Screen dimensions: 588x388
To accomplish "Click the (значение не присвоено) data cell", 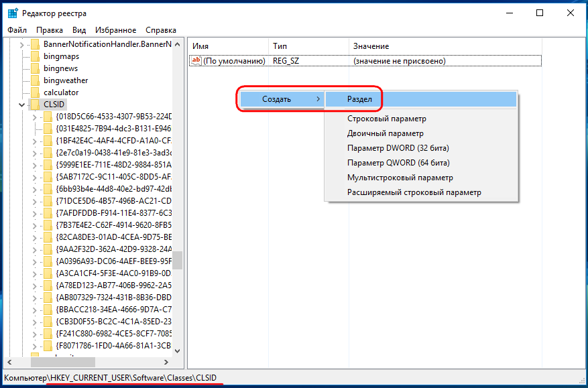I will [400, 61].
